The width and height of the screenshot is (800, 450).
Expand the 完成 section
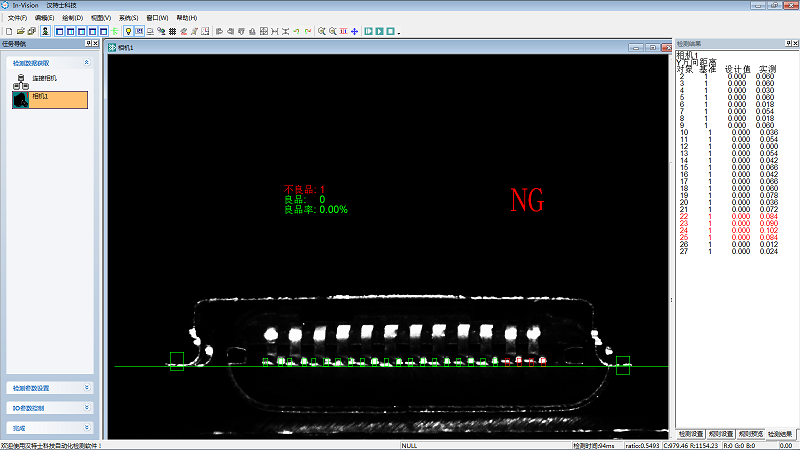(86, 427)
